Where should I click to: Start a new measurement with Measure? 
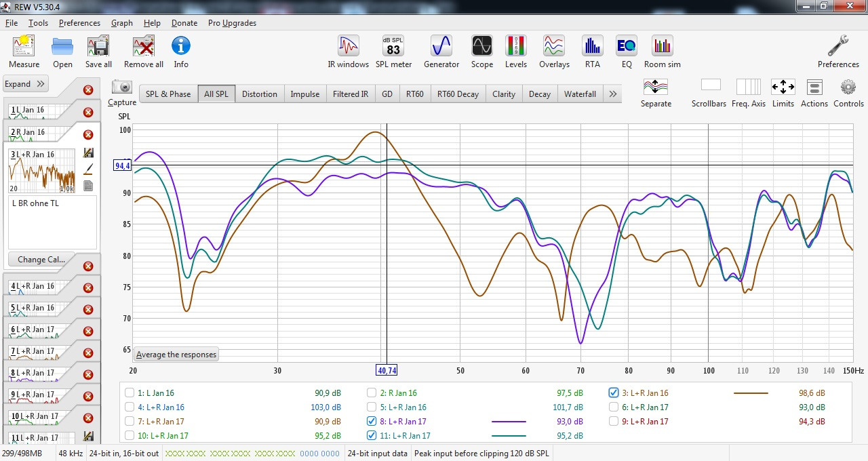[x=24, y=52]
